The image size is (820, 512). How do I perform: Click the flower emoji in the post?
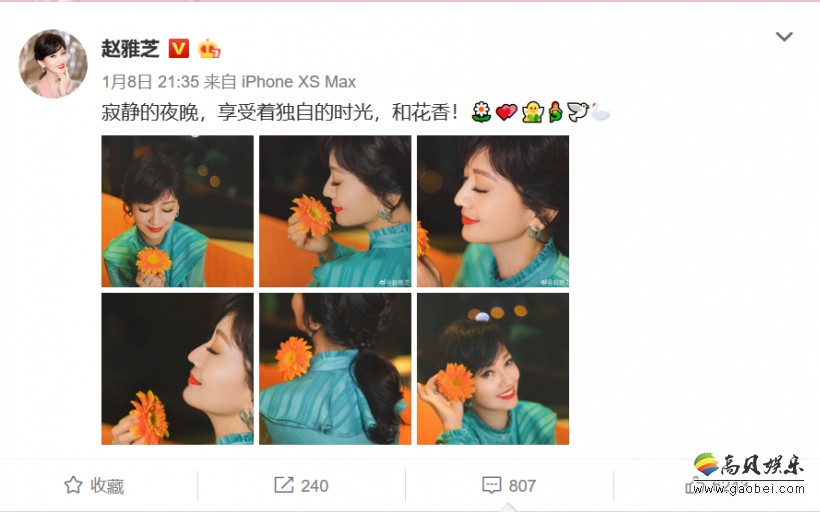point(481,112)
